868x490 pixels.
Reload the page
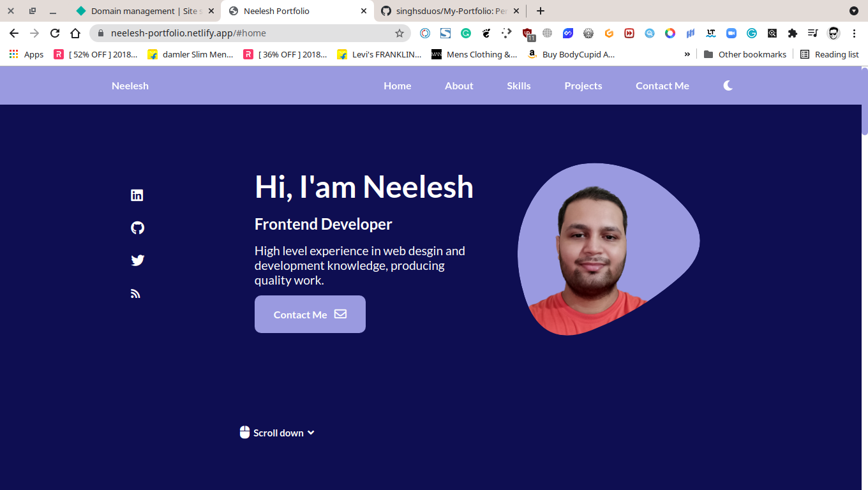pos(55,33)
